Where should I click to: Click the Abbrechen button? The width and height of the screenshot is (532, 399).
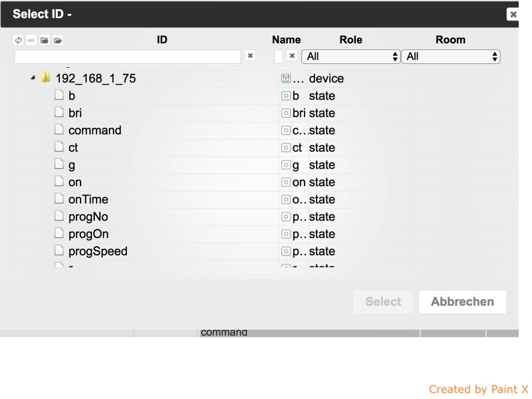[x=462, y=301]
